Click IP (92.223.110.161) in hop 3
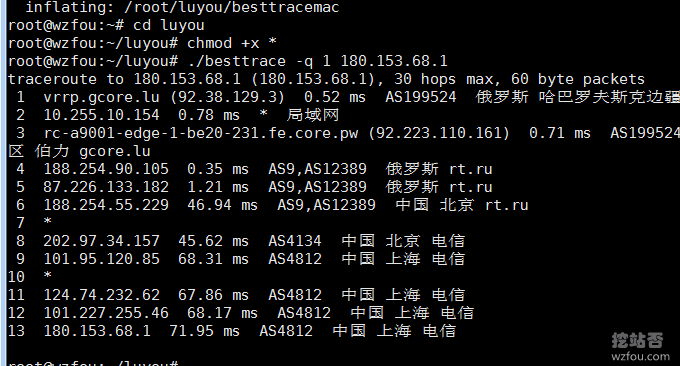680x366 pixels. [438, 133]
